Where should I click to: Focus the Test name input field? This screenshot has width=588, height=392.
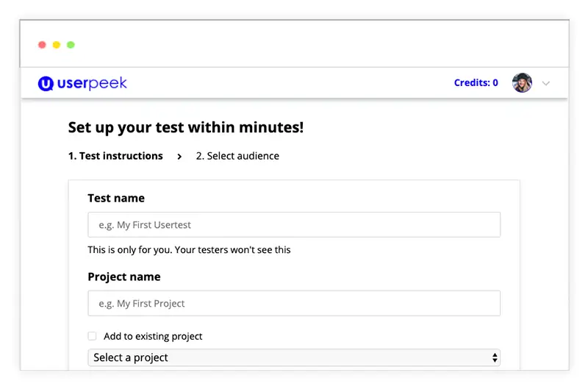coord(293,225)
